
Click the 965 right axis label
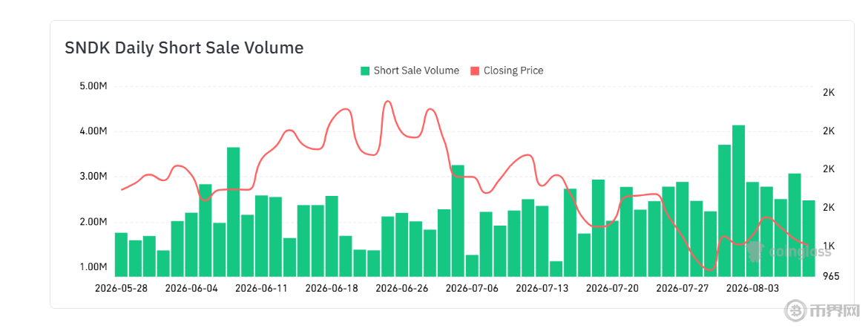point(832,276)
